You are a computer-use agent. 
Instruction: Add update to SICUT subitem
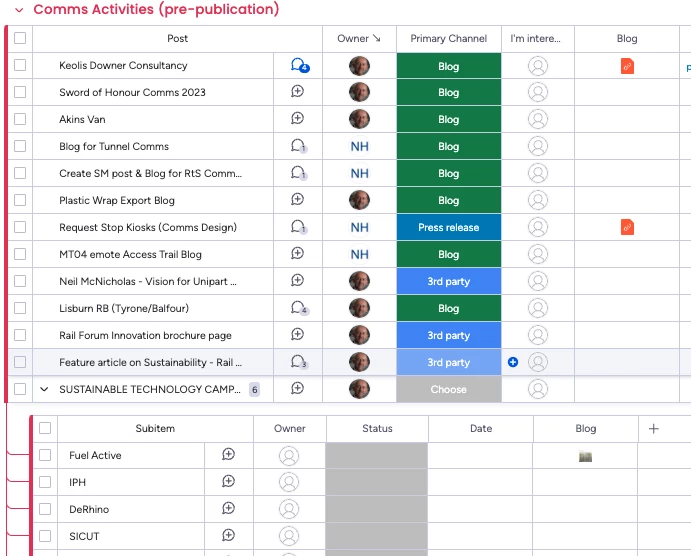coord(228,535)
